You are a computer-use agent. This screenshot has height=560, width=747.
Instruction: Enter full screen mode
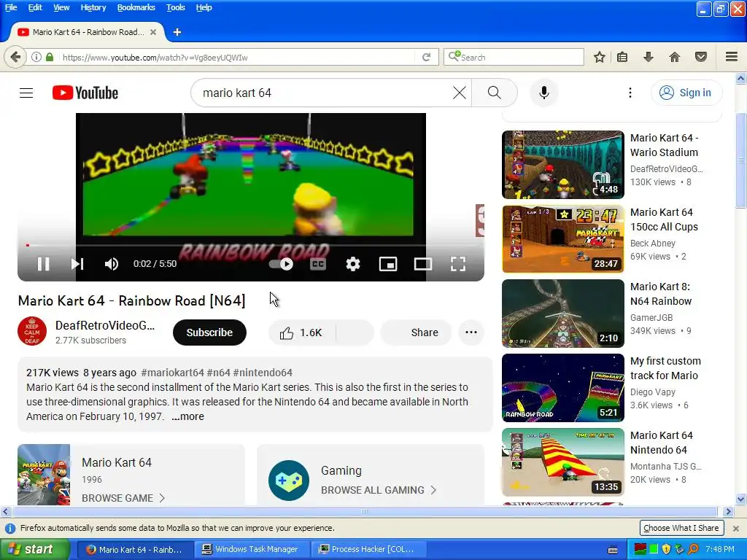[x=458, y=264]
